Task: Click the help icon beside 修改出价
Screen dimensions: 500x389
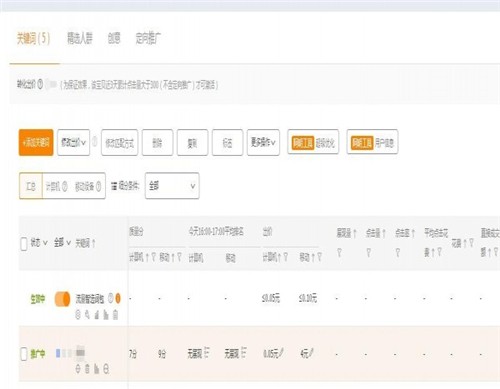Action: point(95,142)
